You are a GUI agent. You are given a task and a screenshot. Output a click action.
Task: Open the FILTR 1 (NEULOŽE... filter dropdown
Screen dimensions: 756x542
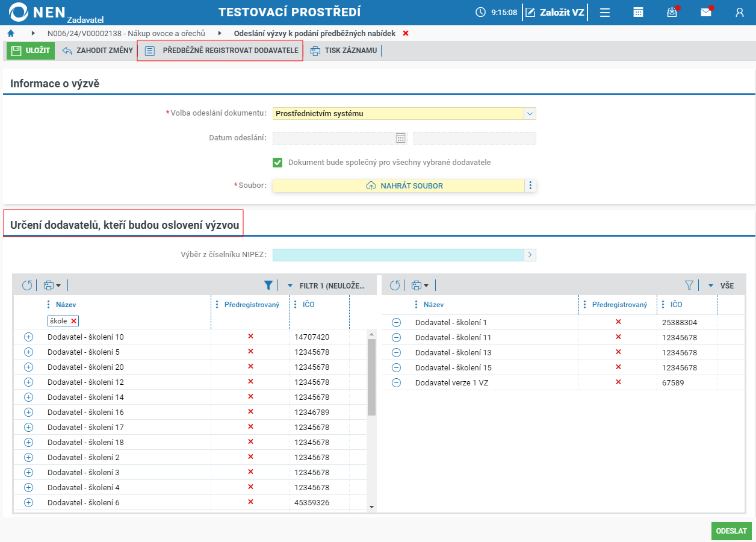point(326,285)
